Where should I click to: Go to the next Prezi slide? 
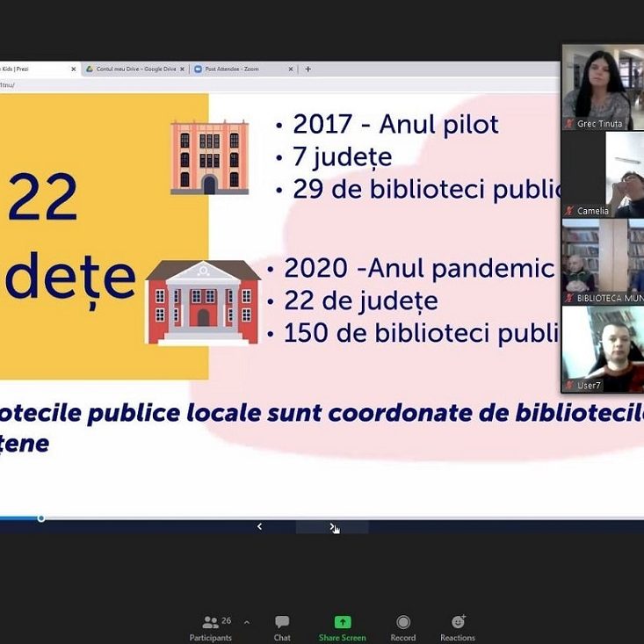[x=332, y=527]
